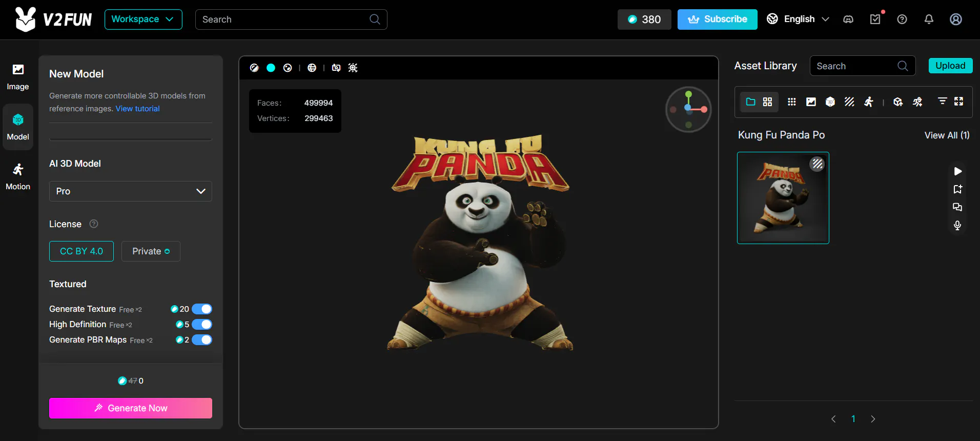Image resolution: width=980 pixels, height=441 pixels.
Task: Click the top bar search magnifier icon
Action: pyautogui.click(x=375, y=19)
